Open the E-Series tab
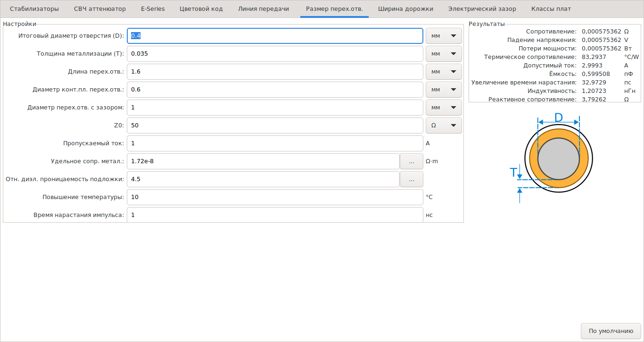 (153, 9)
